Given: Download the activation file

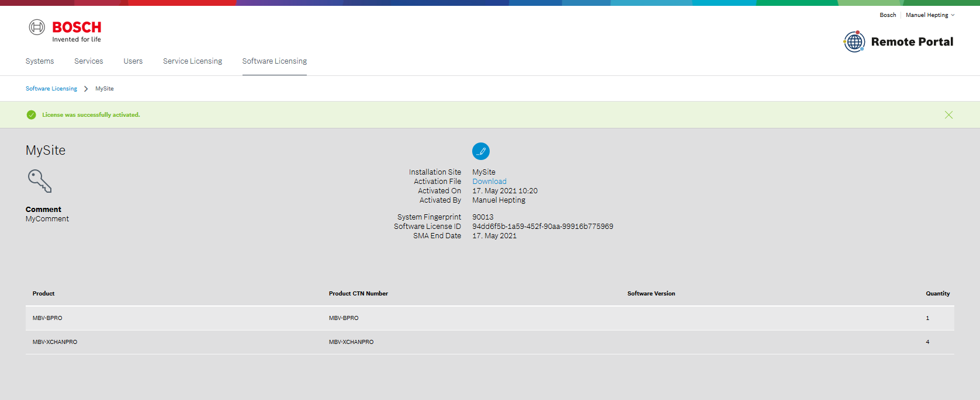Looking at the screenshot, I should [x=489, y=182].
